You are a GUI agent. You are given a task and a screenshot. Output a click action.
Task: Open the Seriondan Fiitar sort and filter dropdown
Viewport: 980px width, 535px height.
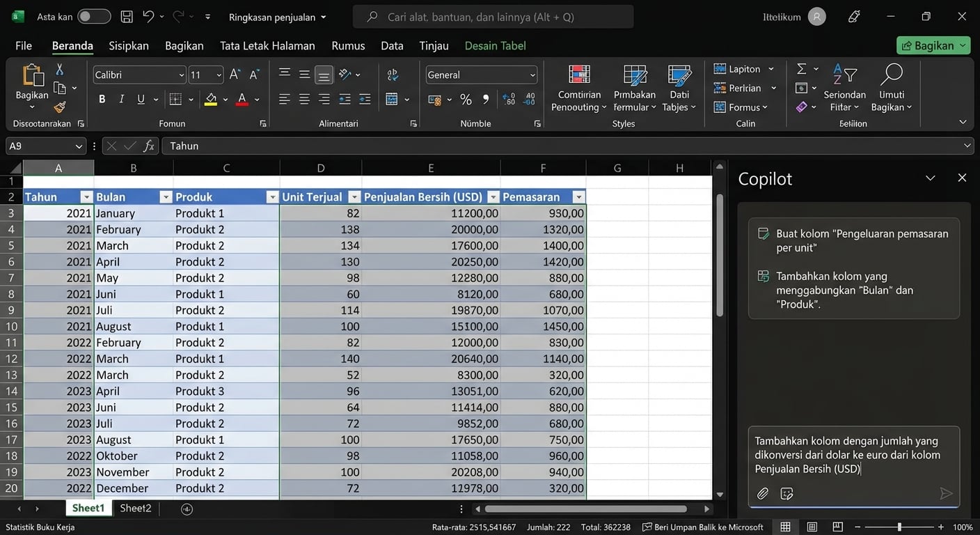[844, 88]
